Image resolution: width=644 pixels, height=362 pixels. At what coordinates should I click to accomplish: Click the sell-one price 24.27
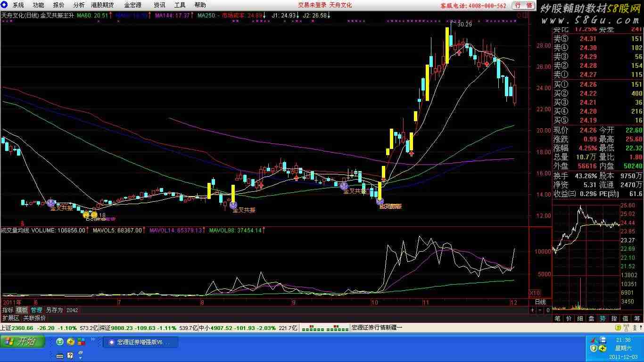588,74
